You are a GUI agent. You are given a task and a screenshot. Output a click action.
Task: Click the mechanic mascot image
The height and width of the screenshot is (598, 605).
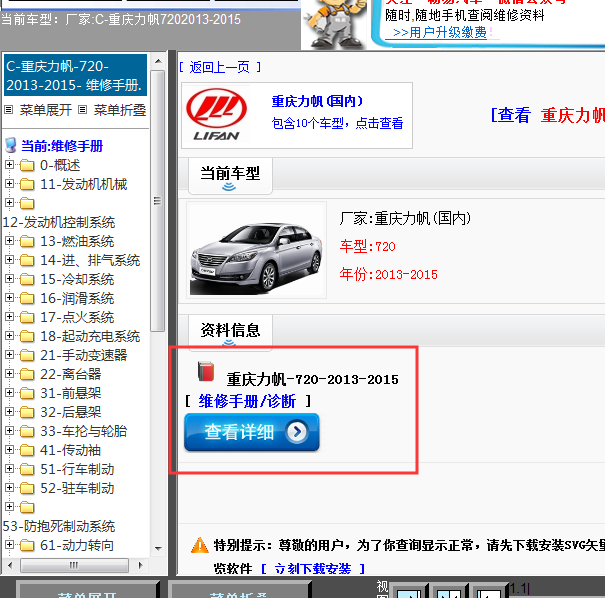point(336,24)
